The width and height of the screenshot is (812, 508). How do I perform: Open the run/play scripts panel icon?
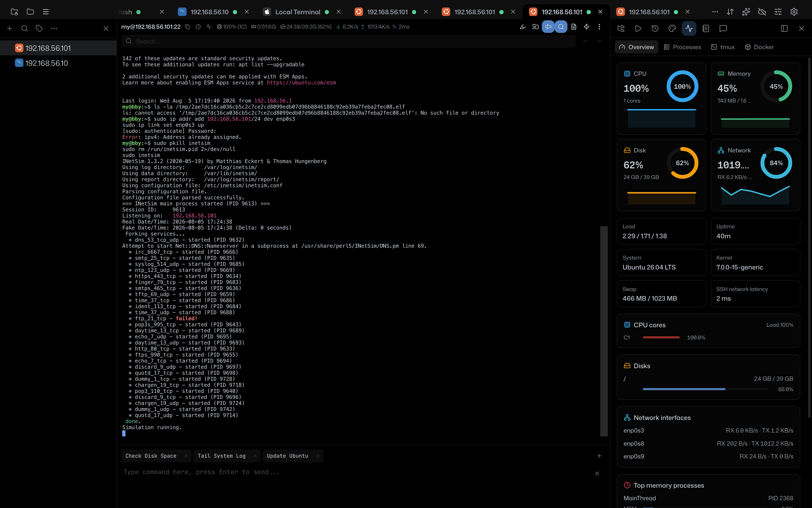(x=638, y=29)
